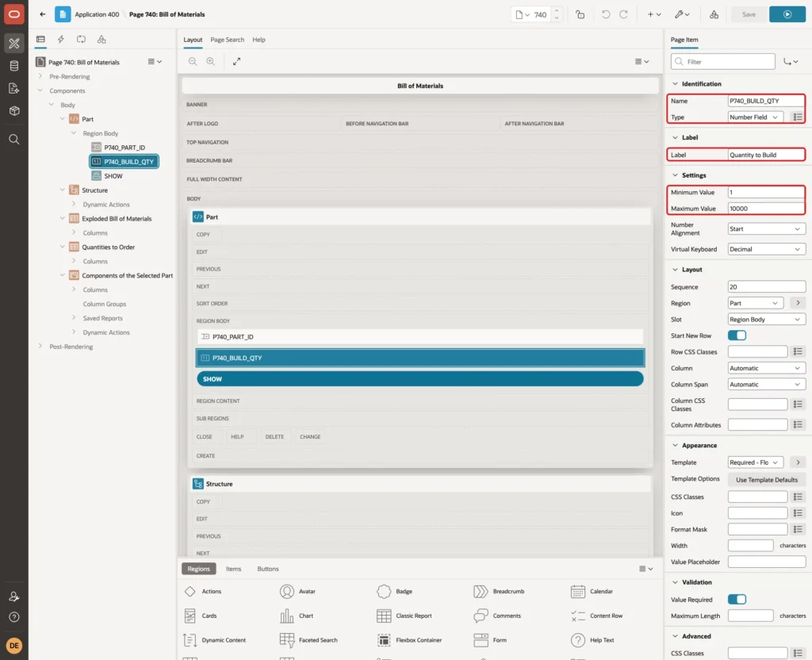Image resolution: width=812 pixels, height=660 pixels.
Task: Switch gallery to the Items tab
Action: click(x=234, y=569)
